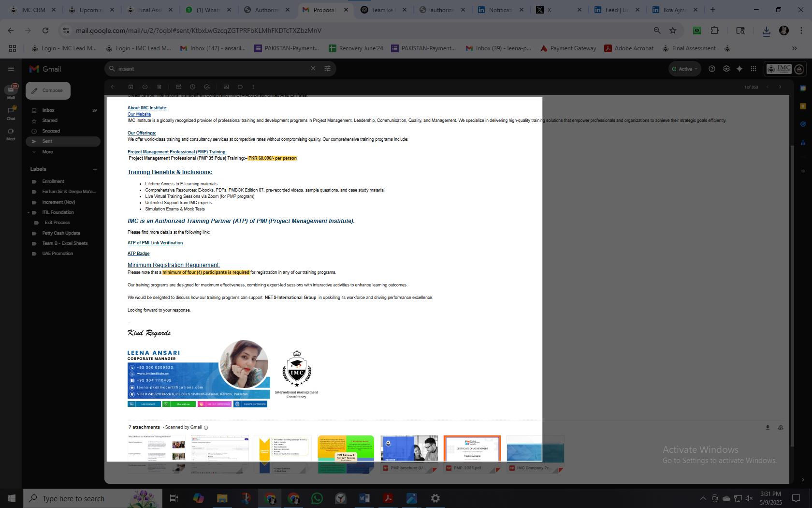Open PMP-2025.pdf attachment thumbnail
The width and height of the screenshot is (812, 508).
472,454
